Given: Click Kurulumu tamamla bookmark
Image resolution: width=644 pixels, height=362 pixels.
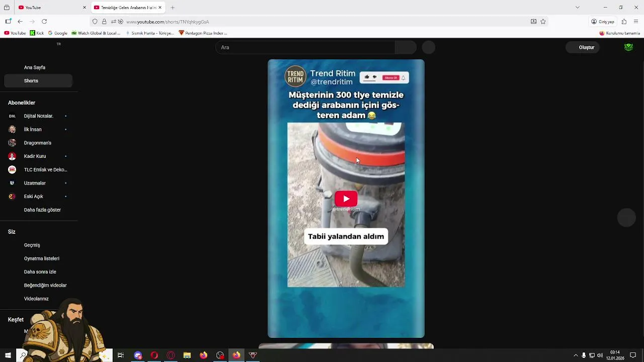Looking at the screenshot, I should (620, 33).
